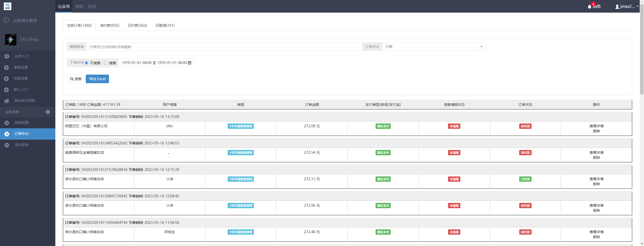Click the 微站首页导航 home icon

[x=7, y=101]
